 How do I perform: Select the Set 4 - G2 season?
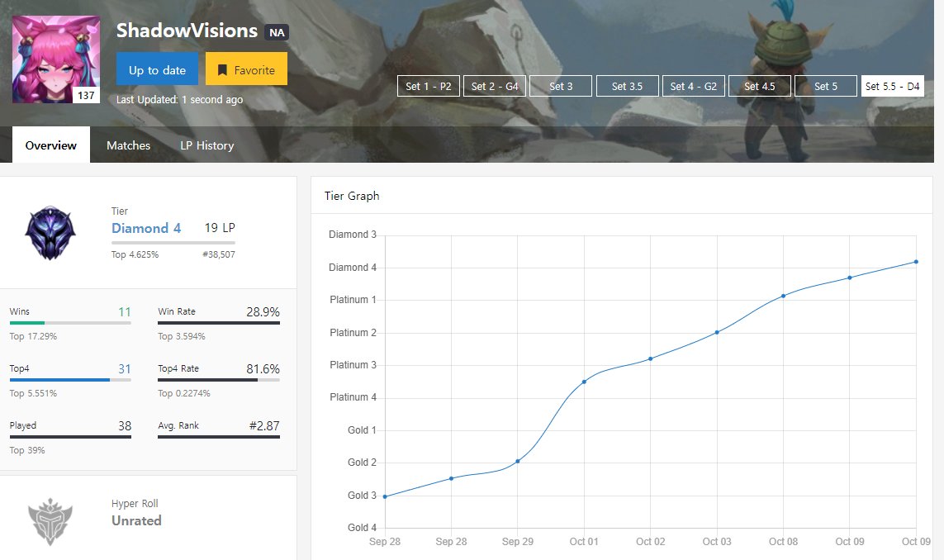[694, 86]
